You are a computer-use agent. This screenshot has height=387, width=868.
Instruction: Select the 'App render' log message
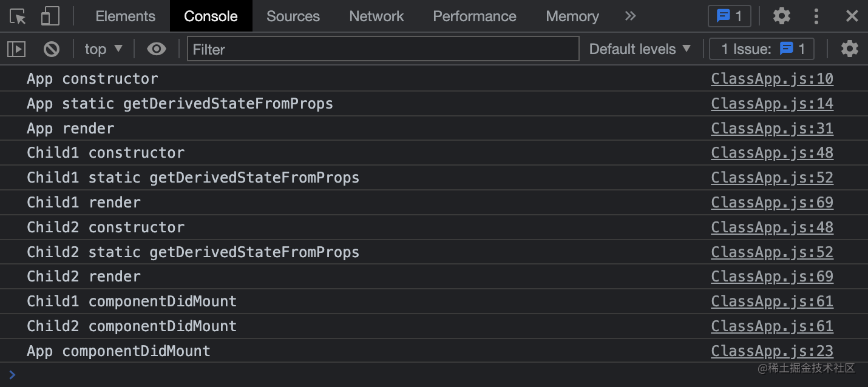(70, 129)
